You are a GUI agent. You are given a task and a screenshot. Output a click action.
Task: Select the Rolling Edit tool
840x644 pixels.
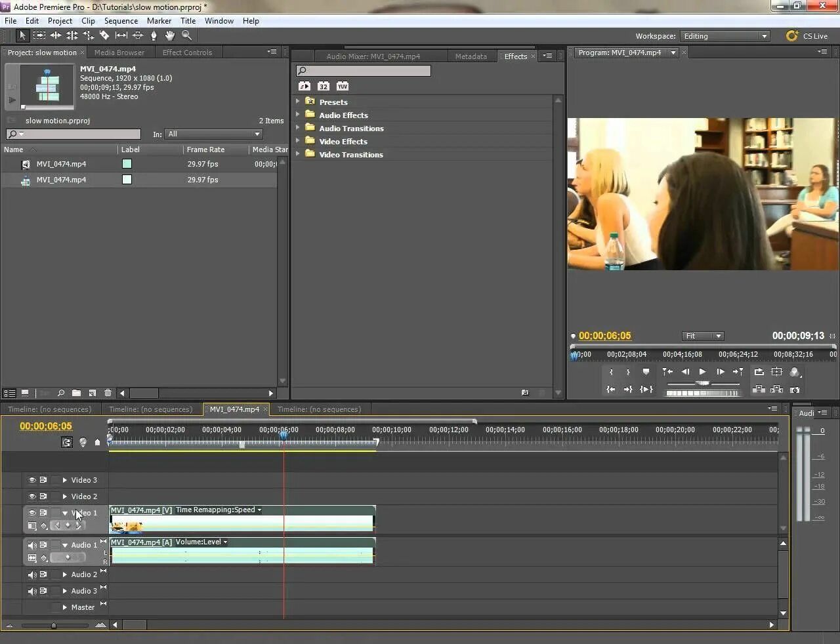72,35
